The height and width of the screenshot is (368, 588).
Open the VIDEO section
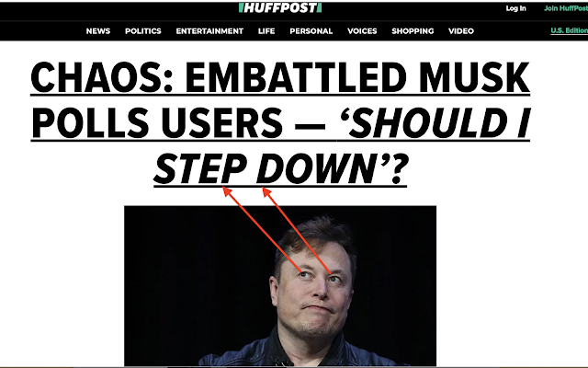(x=461, y=31)
